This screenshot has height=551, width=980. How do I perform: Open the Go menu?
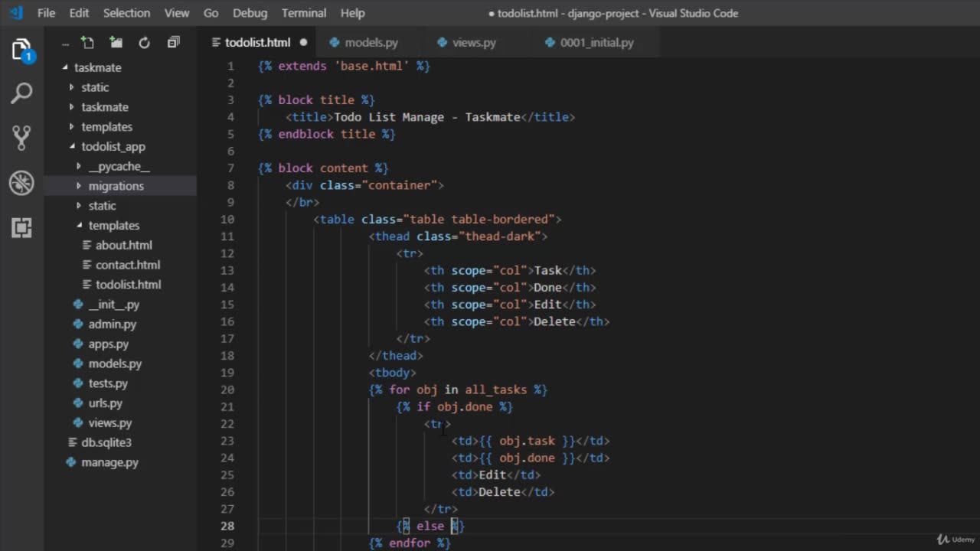coord(211,13)
